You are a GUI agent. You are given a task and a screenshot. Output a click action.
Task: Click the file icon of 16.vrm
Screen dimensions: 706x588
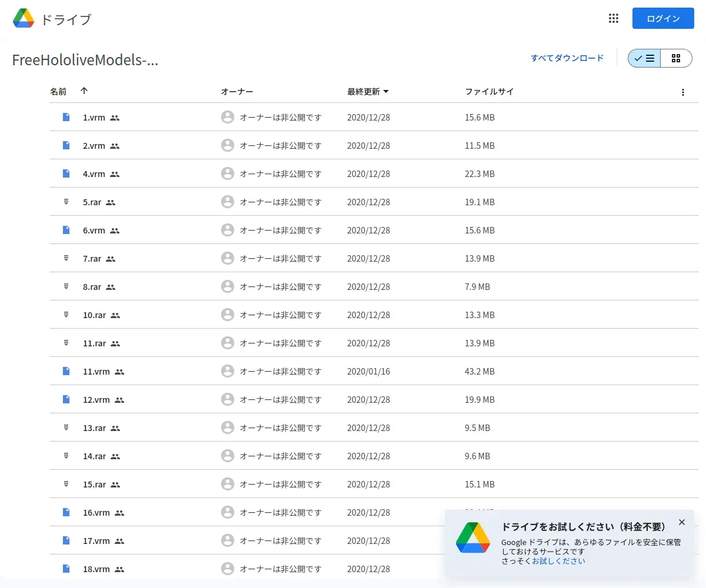66,512
